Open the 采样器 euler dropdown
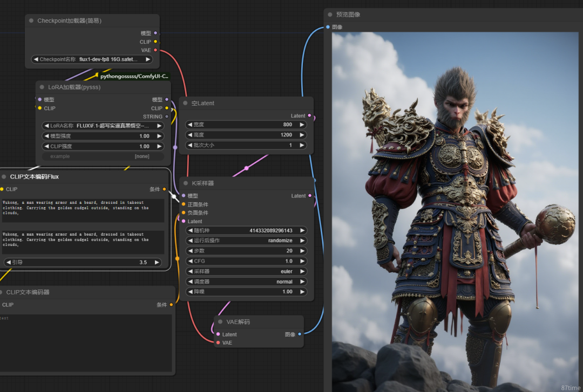This screenshot has height=392, width=583. (246, 271)
